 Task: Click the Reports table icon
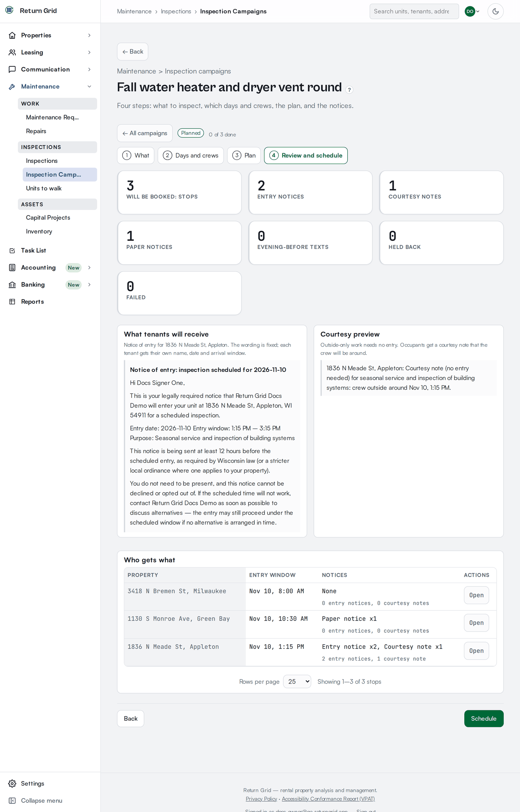(12, 302)
